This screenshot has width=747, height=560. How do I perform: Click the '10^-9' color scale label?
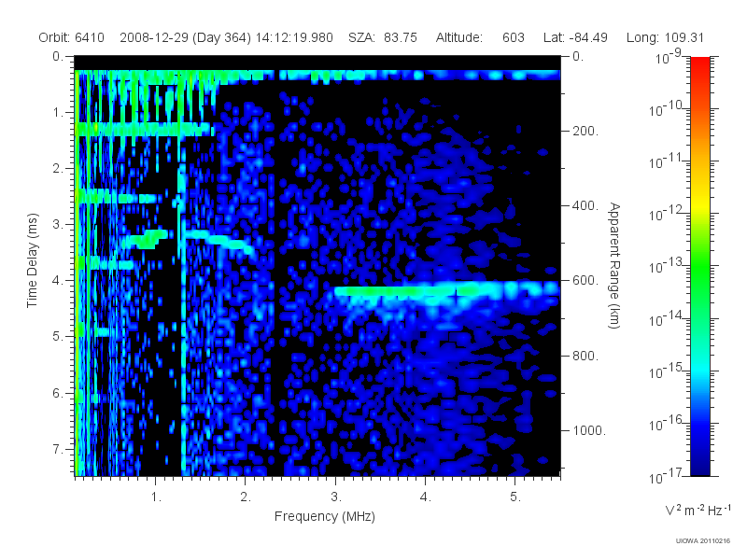[x=669, y=57]
